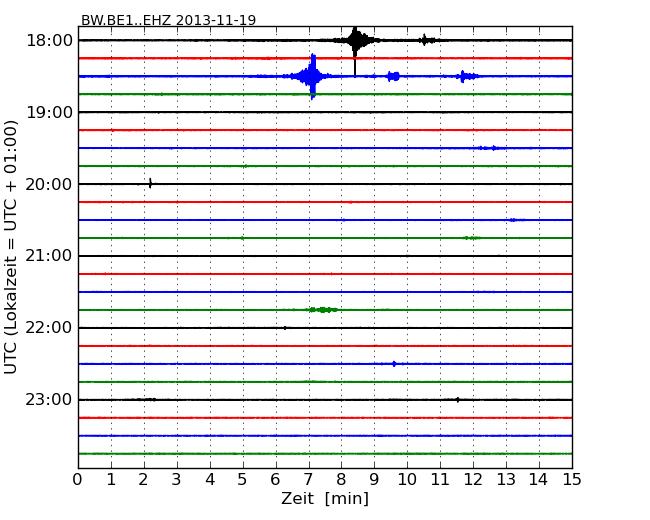Click the UTC Lokalzeit vertical axis label
This screenshot has width=650, height=520.
tap(11, 247)
